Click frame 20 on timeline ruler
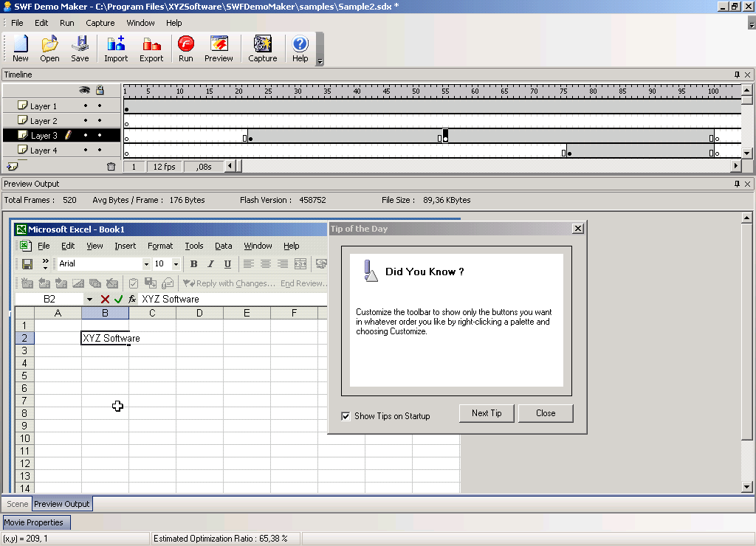 coord(238,91)
